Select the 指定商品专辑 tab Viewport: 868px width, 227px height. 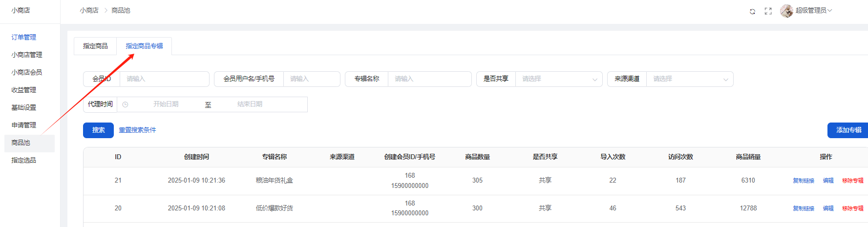(x=144, y=46)
